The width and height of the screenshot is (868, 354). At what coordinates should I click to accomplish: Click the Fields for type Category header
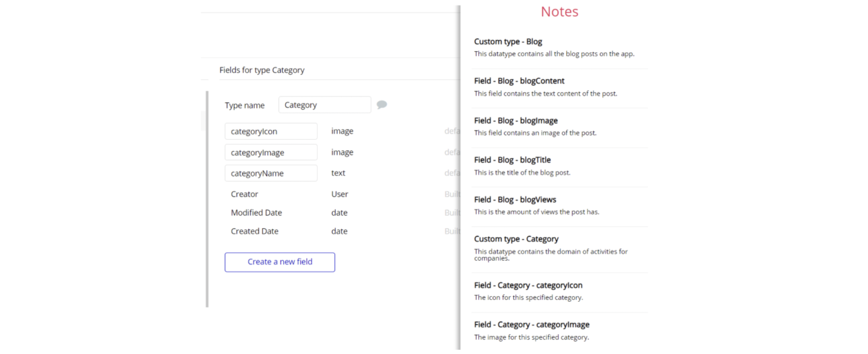(x=262, y=70)
